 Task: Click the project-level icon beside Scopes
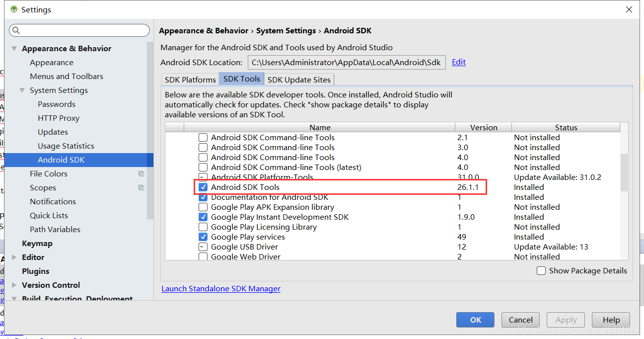pos(141,187)
